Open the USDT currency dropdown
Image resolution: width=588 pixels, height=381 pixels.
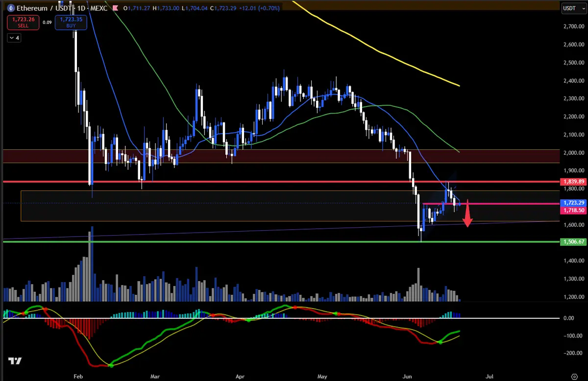pyautogui.click(x=570, y=8)
